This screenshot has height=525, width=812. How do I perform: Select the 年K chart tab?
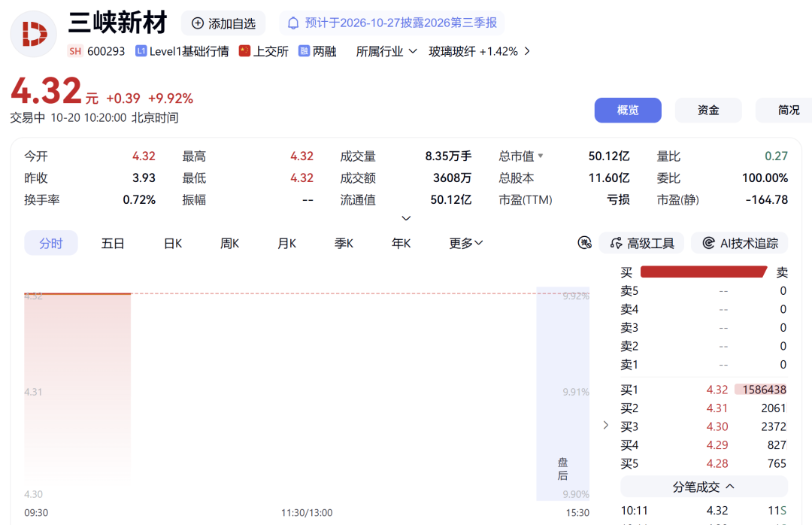[x=401, y=243]
